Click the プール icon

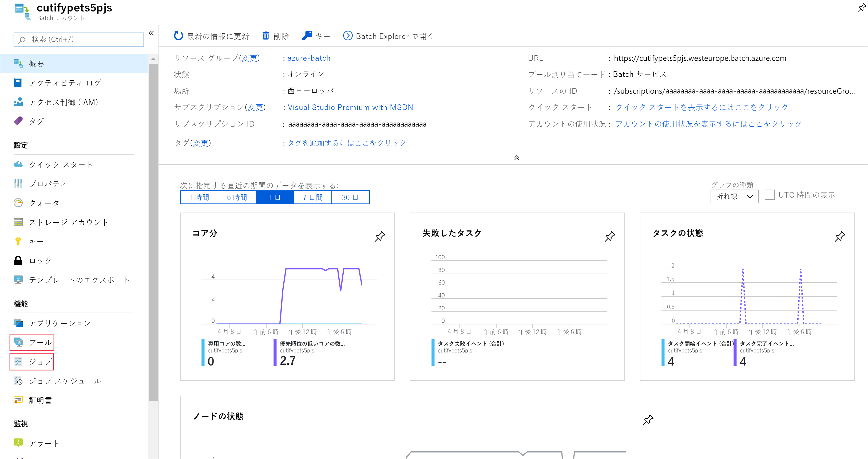pos(18,342)
